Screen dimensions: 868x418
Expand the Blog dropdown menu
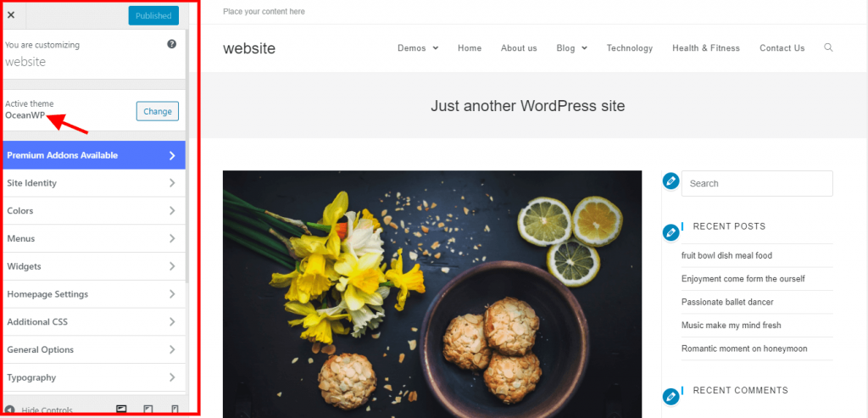(572, 48)
